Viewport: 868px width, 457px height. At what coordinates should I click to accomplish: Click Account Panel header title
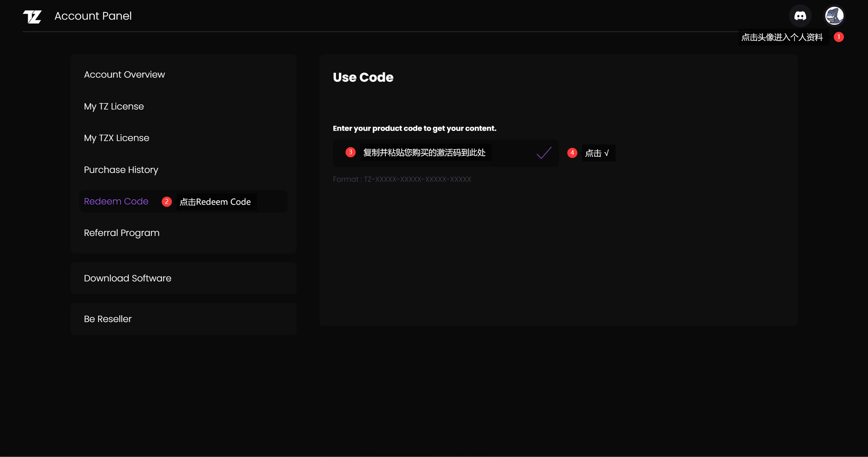pyautogui.click(x=93, y=16)
